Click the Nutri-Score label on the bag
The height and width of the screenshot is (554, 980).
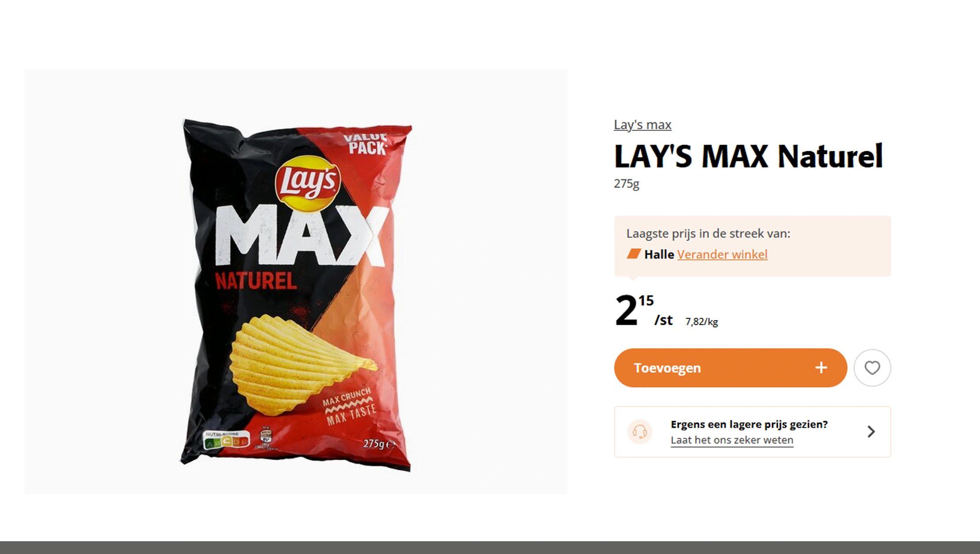pos(226,440)
